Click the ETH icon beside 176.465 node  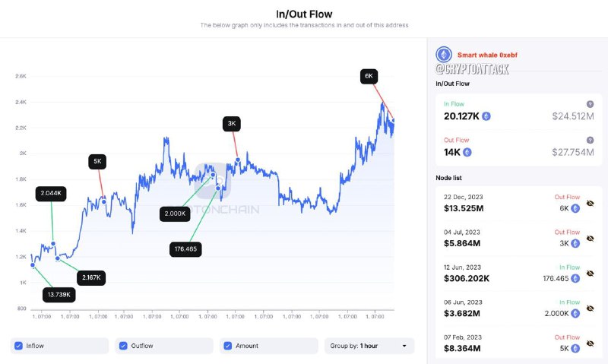[x=575, y=278]
